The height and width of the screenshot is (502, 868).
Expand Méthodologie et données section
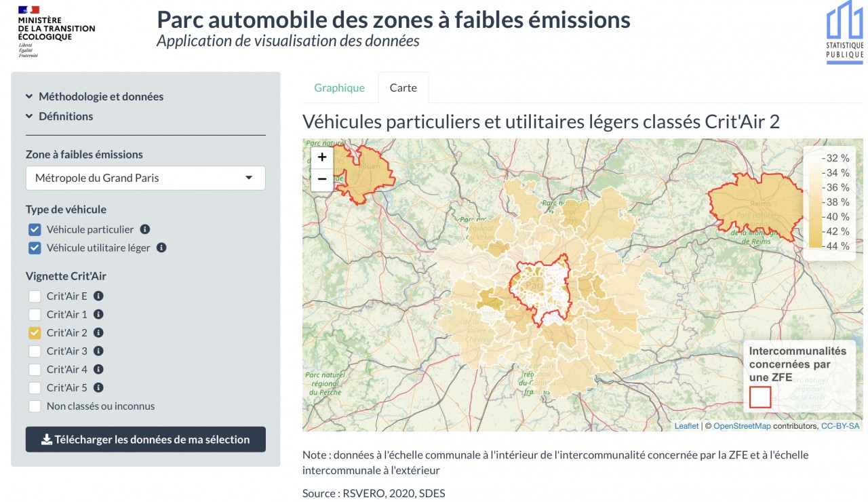pyautogui.click(x=95, y=96)
